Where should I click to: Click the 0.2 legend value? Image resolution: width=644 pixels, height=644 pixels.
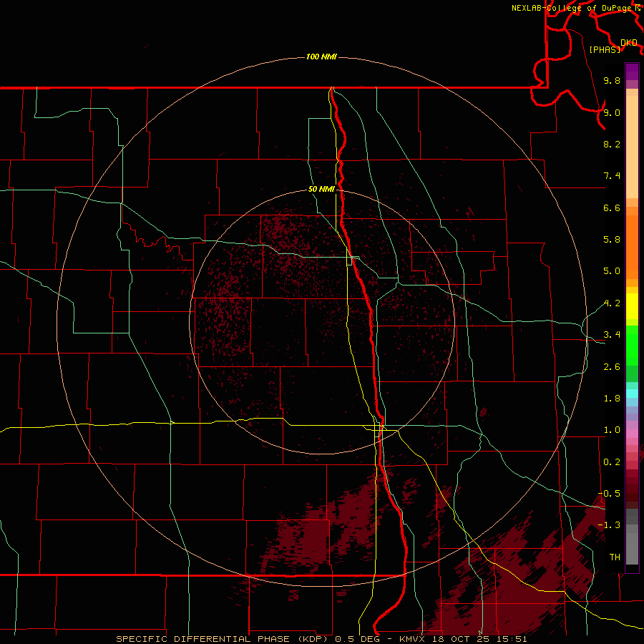pos(612,462)
